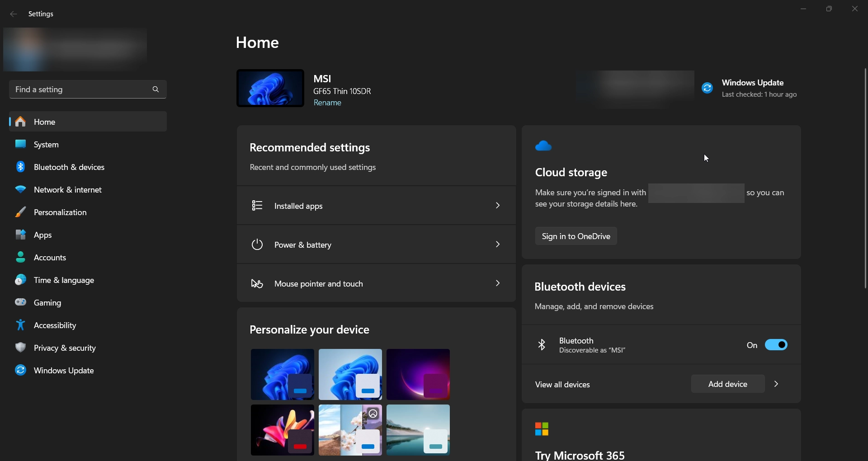The image size is (868, 461).
Task: Select the cherry blossom spotlight theme
Action: point(350,430)
